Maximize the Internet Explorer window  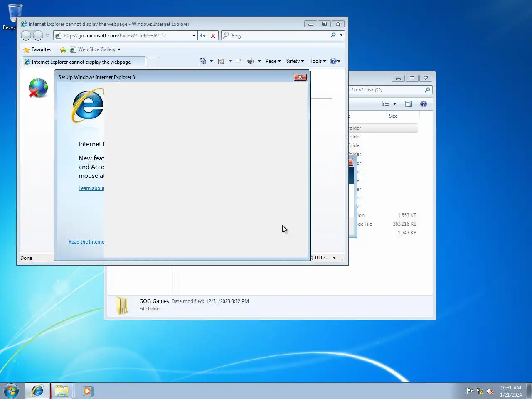click(324, 24)
